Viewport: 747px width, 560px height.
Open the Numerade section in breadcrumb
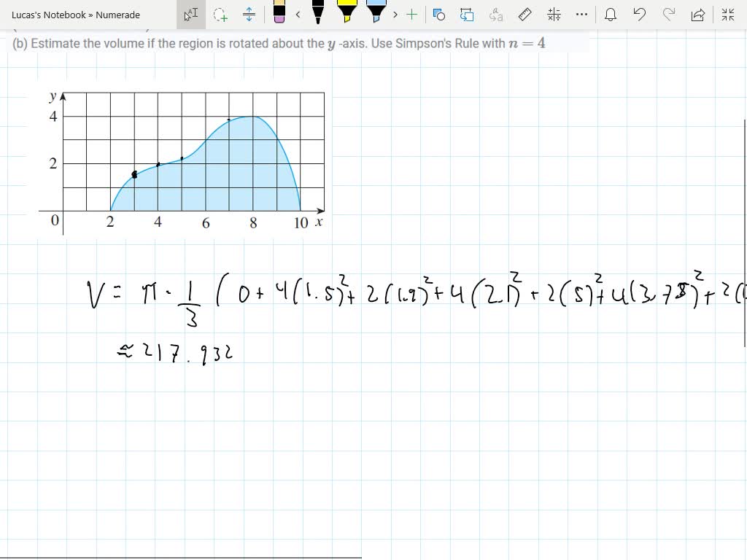(120, 14)
